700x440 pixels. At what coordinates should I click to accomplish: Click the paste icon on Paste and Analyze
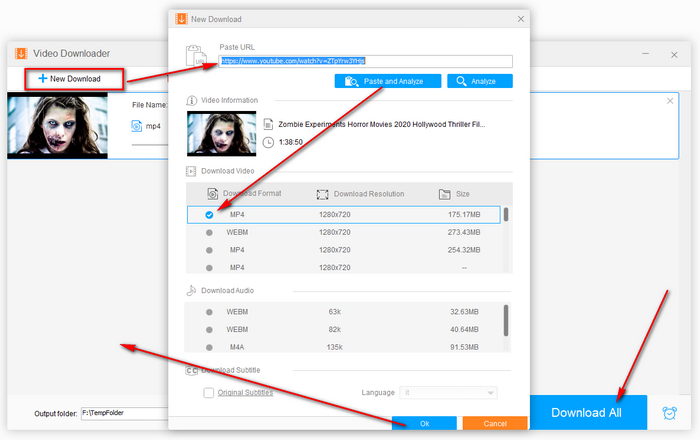(351, 81)
